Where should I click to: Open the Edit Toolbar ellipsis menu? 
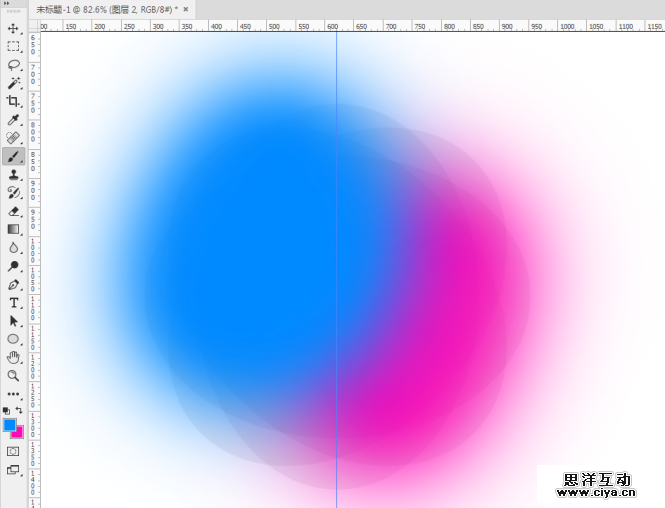click(x=13, y=394)
